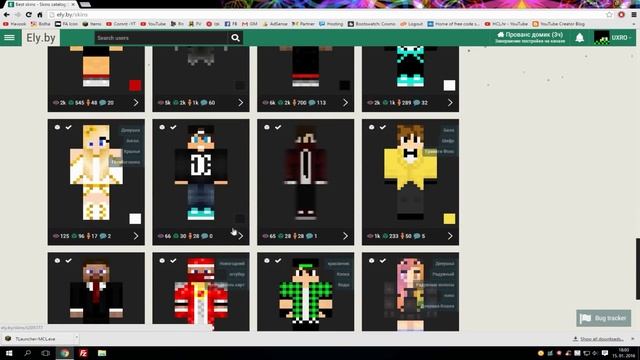This screenshot has height=360, width=640.
Task: Open details arrow on yellow hoodie skin card
Action: pos(450,236)
